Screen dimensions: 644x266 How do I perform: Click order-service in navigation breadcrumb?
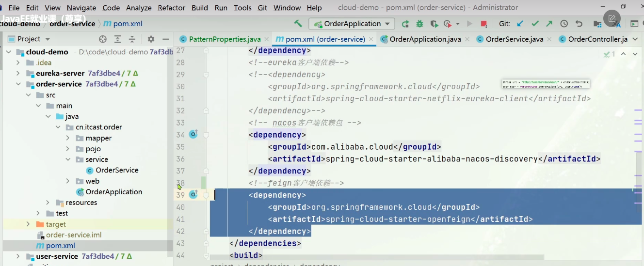coord(72,24)
